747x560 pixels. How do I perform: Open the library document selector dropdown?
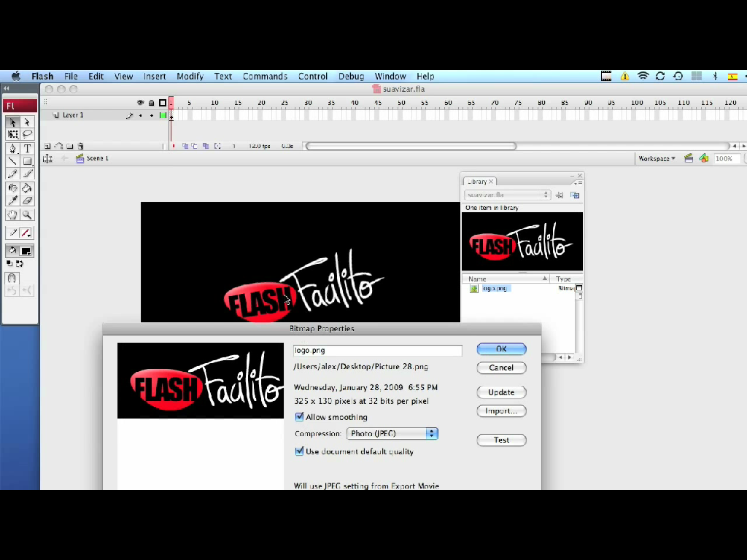click(508, 195)
